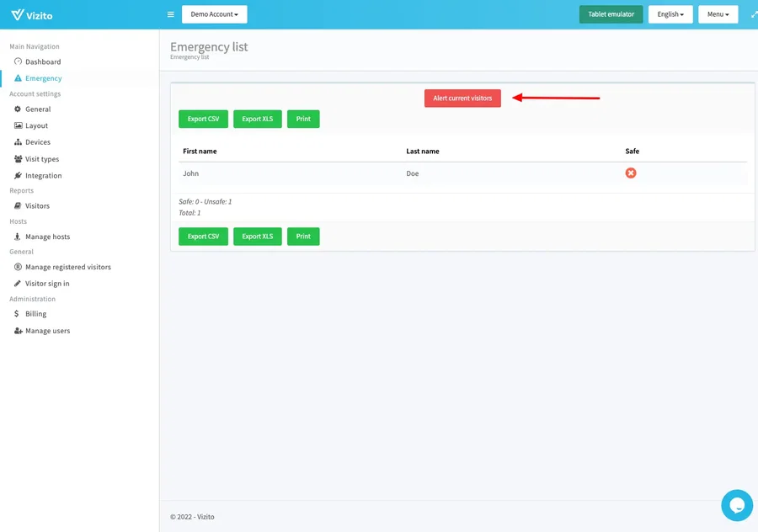This screenshot has width=758, height=532.
Task: Toggle the hamburger sidebar menu icon
Action: [x=170, y=14]
